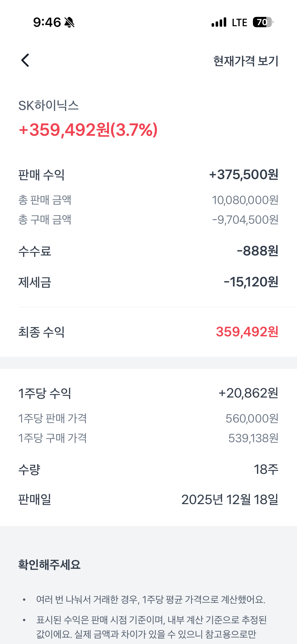Tap the 총 구매 금액 amount
Viewport: 297px width, 644px height.
click(x=245, y=220)
